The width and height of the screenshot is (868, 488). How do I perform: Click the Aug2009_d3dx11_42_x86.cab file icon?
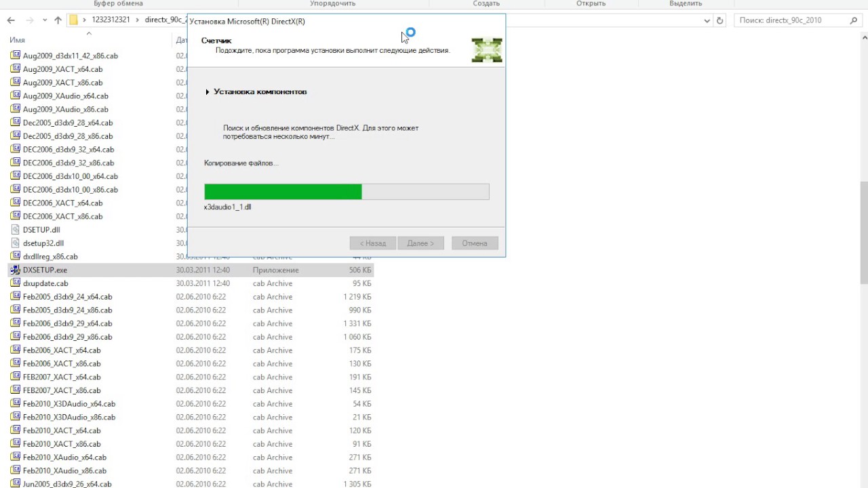(x=16, y=56)
